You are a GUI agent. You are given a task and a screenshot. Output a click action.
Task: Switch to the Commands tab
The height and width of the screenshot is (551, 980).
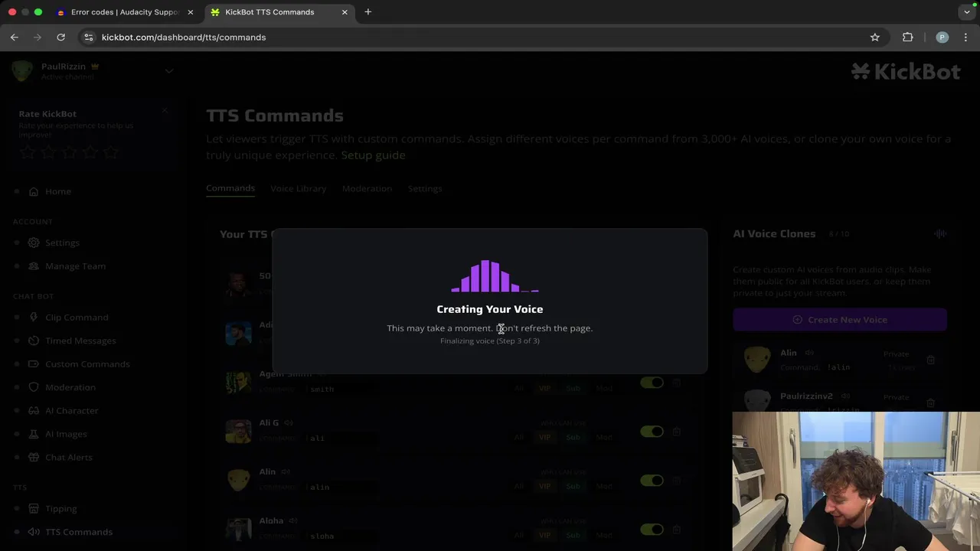pos(230,188)
